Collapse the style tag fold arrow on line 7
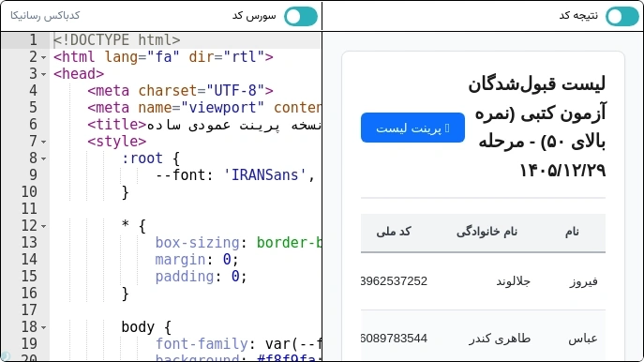 (x=43, y=142)
